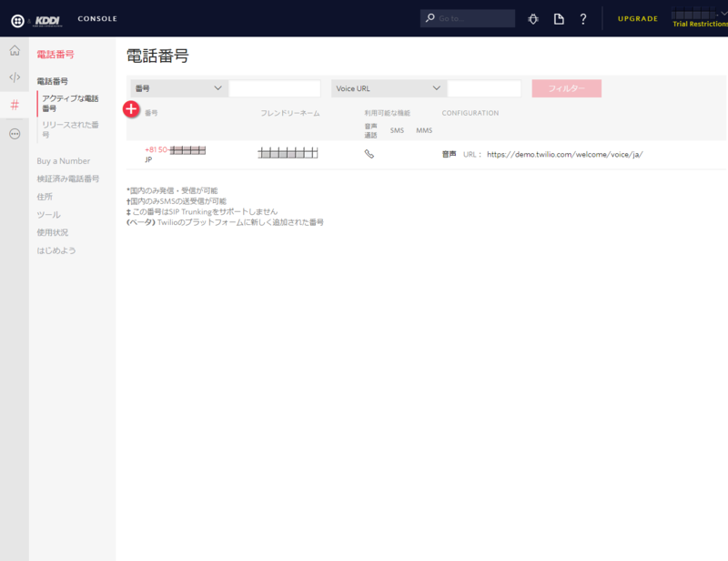
Task: Click the フレンドリーネーム column header
Action: tap(290, 113)
